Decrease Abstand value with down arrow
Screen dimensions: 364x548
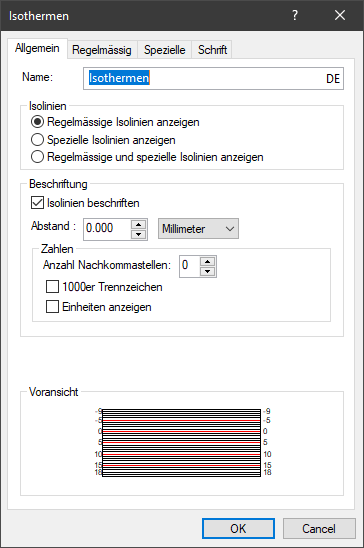pyautogui.click(x=139, y=234)
